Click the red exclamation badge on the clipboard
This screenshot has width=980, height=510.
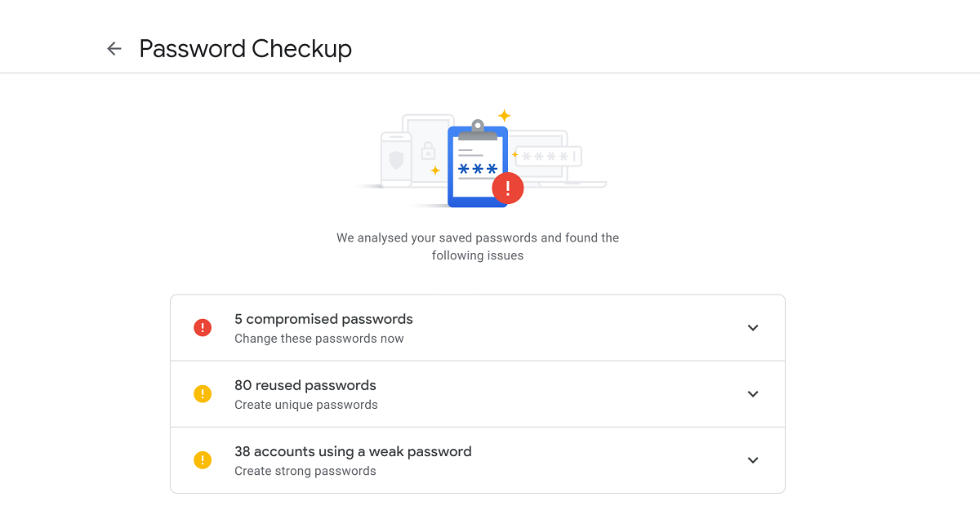508,188
